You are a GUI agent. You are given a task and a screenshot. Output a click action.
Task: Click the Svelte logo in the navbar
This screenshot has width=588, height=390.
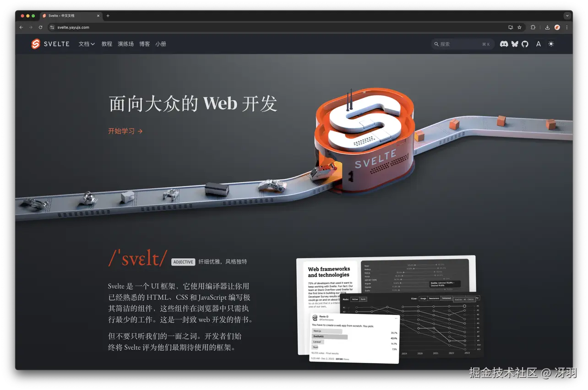(x=36, y=44)
